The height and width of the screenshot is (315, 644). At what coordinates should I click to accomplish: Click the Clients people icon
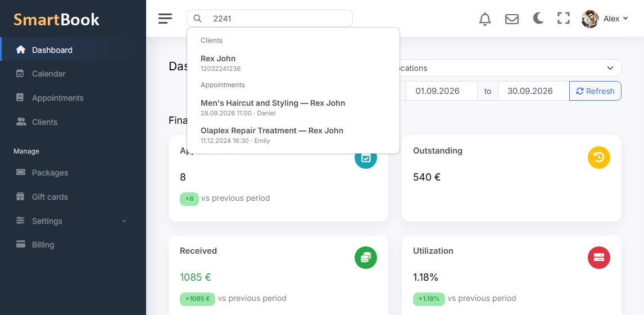point(21,121)
